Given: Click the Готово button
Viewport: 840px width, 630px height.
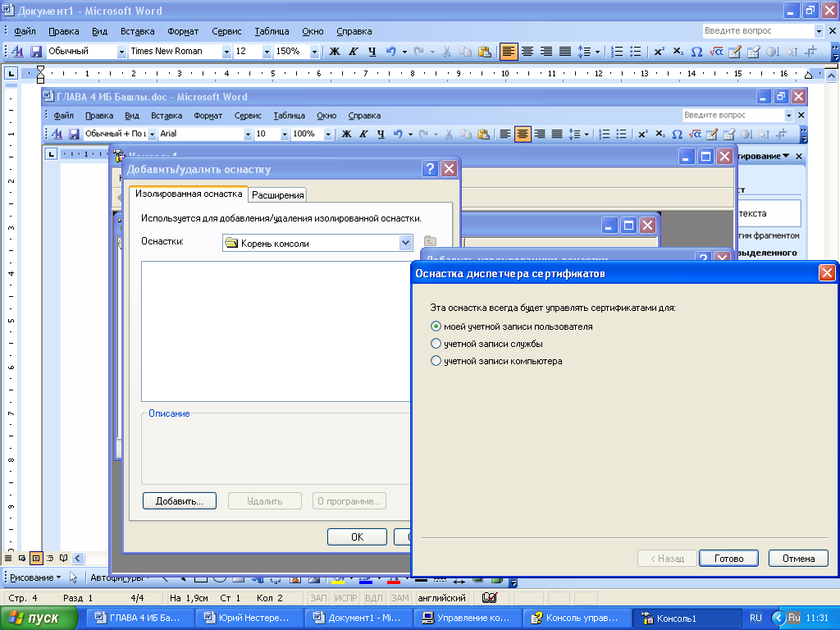Looking at the screenshot, I should click(x=728, y=558).
